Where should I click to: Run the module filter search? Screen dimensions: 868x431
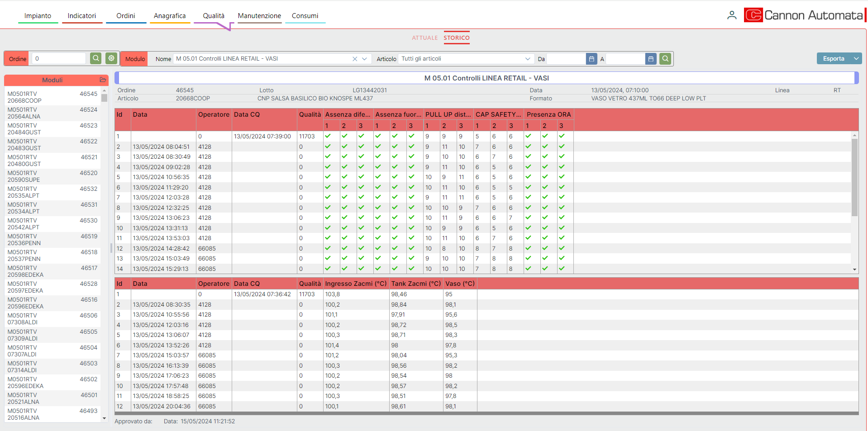click(x=665, y=59)
